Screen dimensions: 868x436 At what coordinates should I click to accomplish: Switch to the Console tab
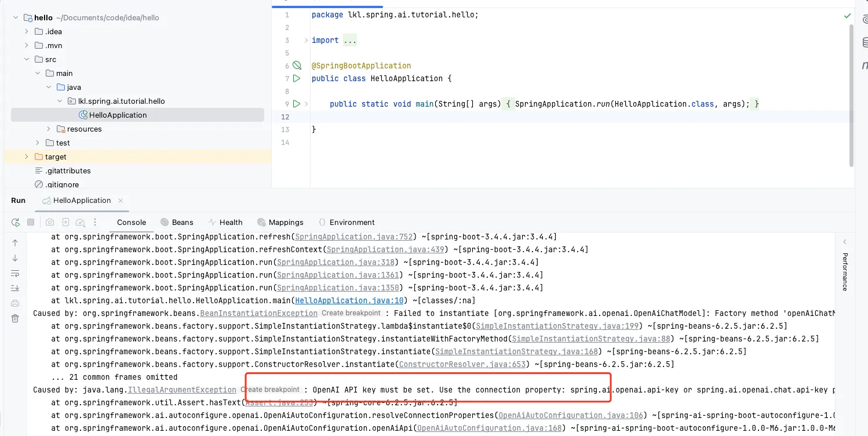tap(132, 223)
